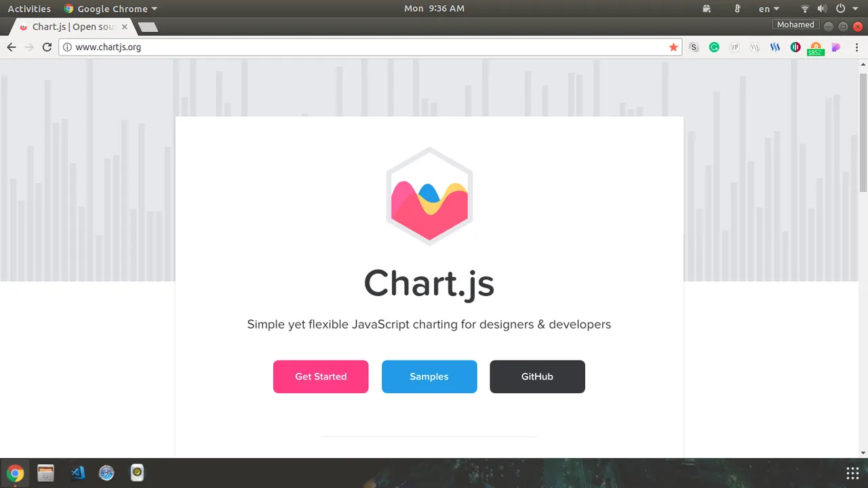The height and width of the screenshot is (488, 868).
Task: Click the blue Samples button
Action: (429, 377)
